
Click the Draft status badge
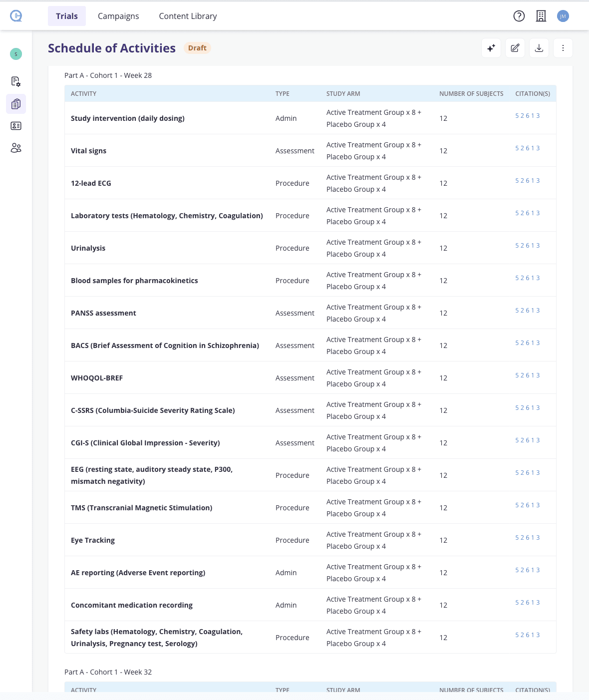(197, 48)
